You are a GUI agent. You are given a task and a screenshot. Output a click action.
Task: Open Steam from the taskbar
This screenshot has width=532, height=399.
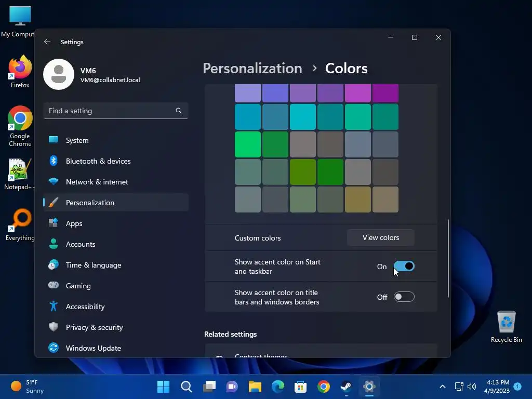[346, 387]
